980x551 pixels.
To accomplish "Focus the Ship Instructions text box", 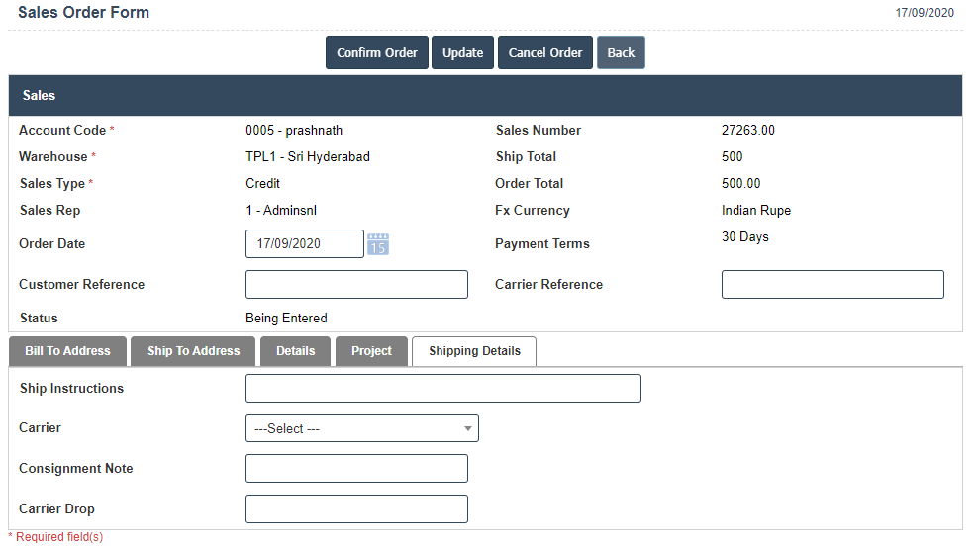I will [x=442, y=389].
